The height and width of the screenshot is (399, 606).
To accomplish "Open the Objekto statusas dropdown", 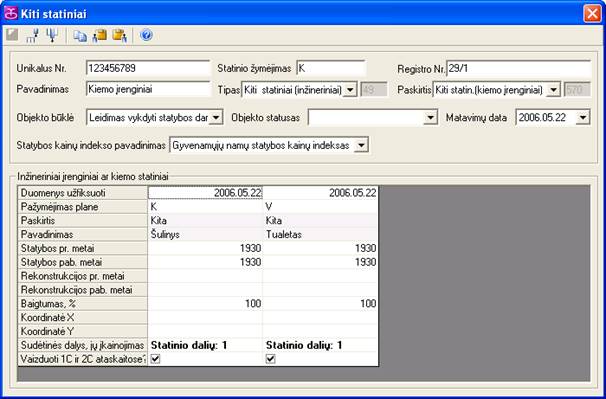I will click(430, 118).
